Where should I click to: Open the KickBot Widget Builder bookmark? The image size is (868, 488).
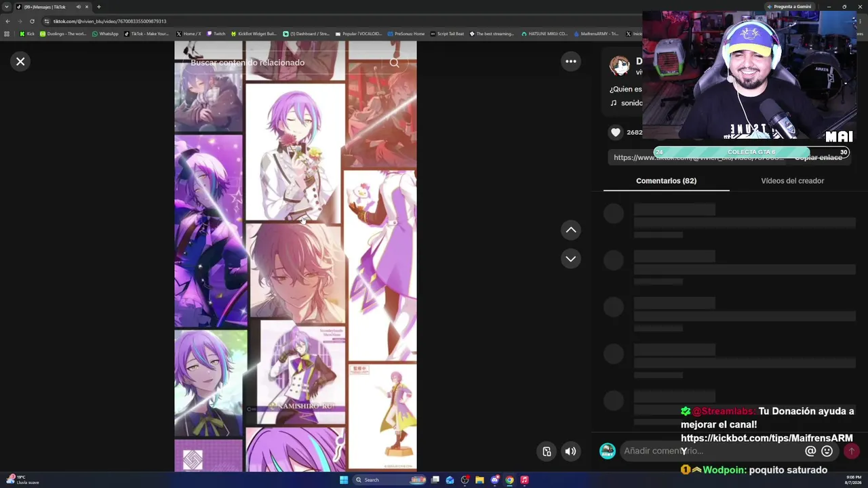pyautogui.click(x=254, y=34)
